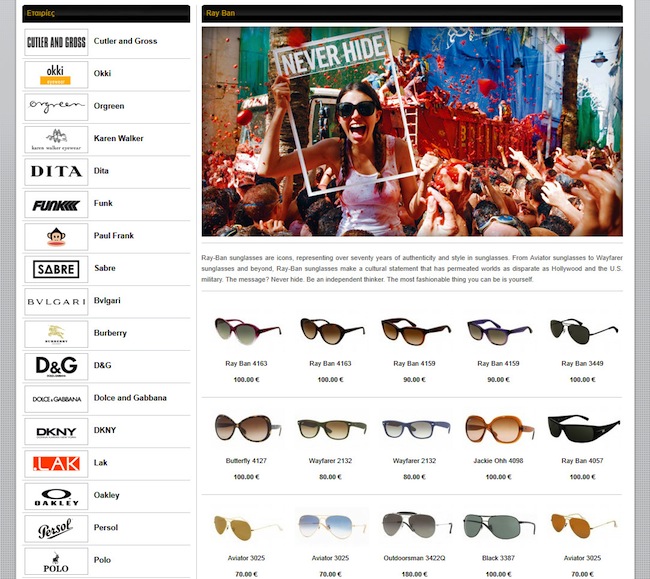The height and width of the screenshot is (579, 650).
Task: Select the Okki eyewear logo
Action: click(x=56, y=75)
